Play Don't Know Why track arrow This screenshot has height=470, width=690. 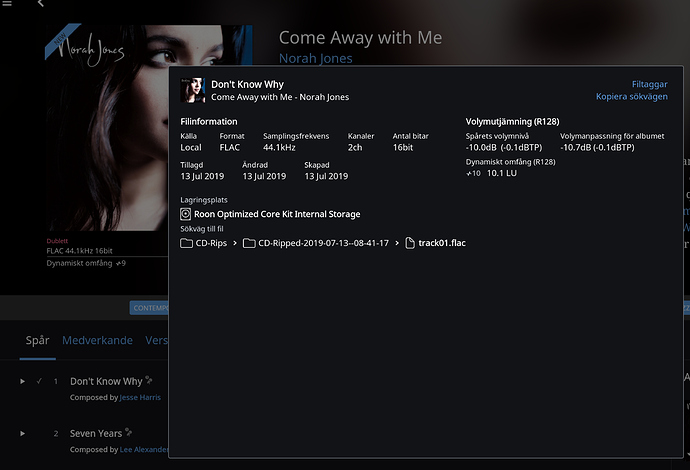(22, 382)
